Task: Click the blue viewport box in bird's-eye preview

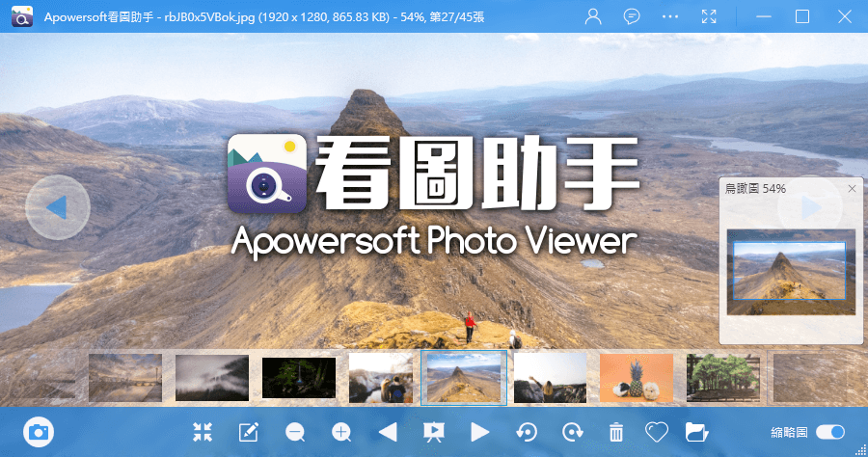Action: 789,271
